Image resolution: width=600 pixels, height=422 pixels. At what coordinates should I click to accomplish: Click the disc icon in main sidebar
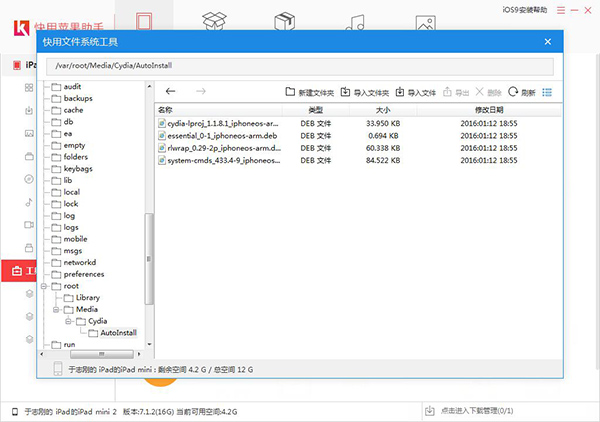pos(29,179)
